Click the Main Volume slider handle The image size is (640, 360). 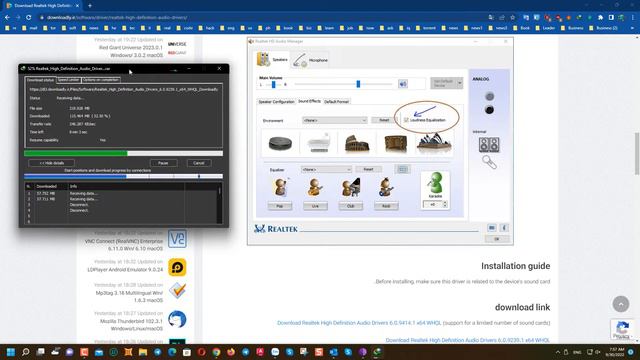click(x=358, y=84)
